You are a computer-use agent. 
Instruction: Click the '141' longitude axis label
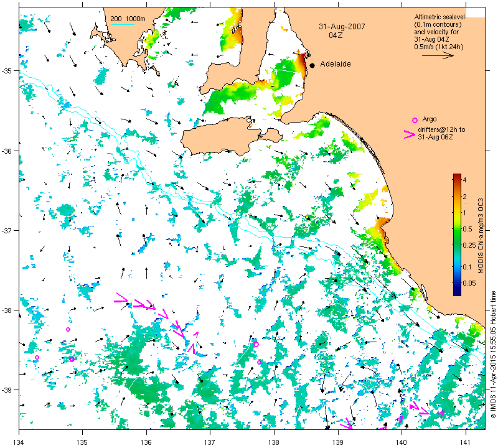coord(466,442)
